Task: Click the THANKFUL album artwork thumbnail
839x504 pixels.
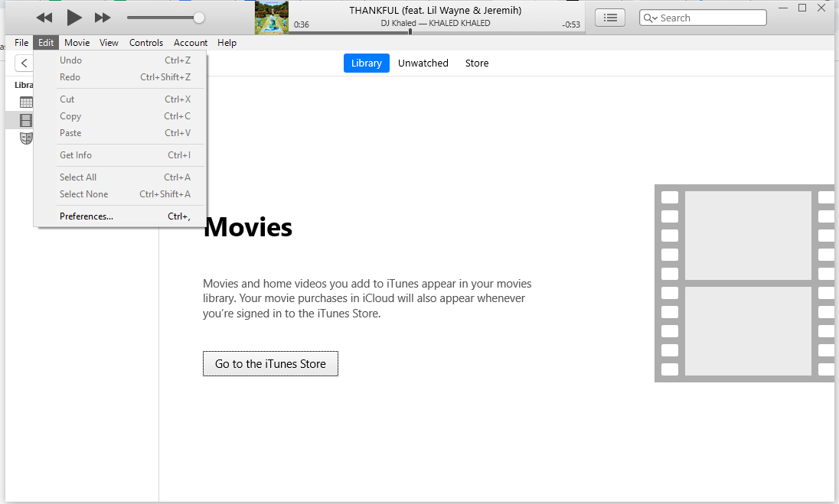Action: click(x=272, y=18)
